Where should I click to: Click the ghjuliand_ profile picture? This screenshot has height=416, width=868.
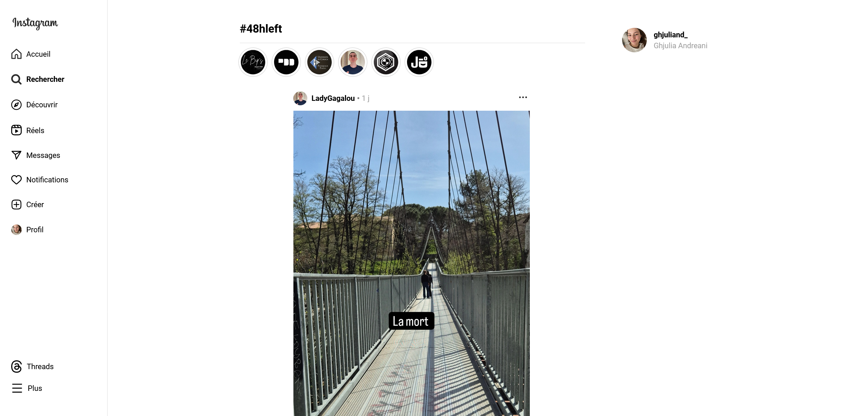tap(634, 40)
